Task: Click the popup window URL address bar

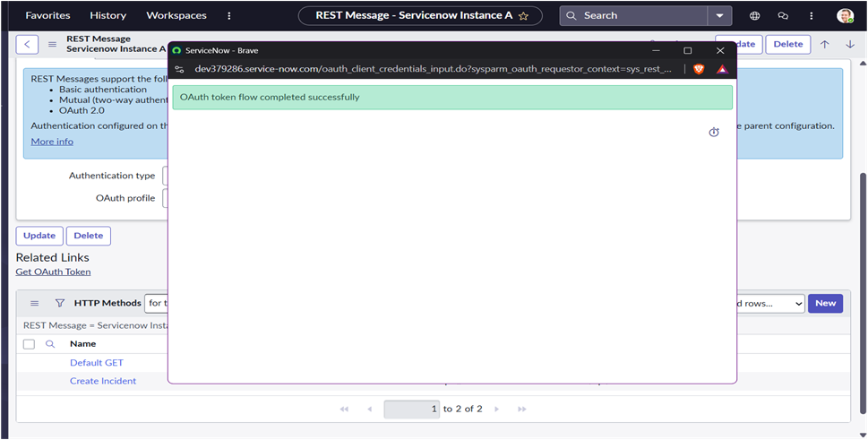Action: (x=434, y=69)
